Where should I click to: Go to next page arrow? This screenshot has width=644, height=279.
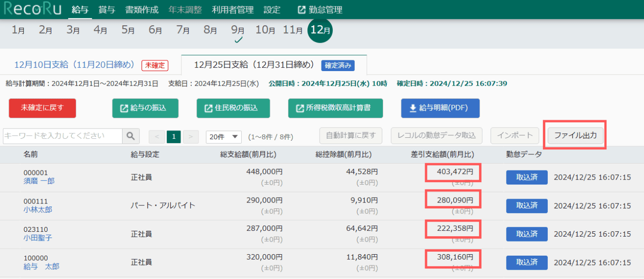pyautogui.click(x=191, y=137)
